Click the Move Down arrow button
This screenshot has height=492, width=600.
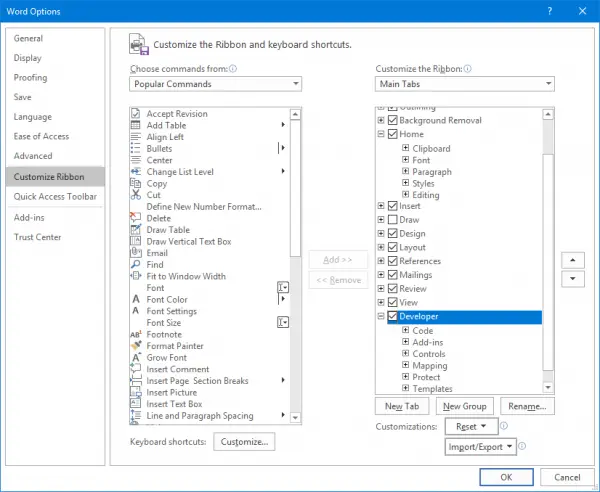[572, 279]
